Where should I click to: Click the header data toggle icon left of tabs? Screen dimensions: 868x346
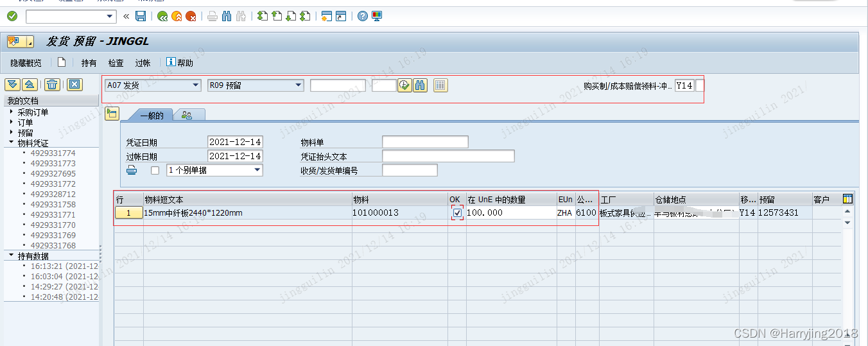[112, 114]
